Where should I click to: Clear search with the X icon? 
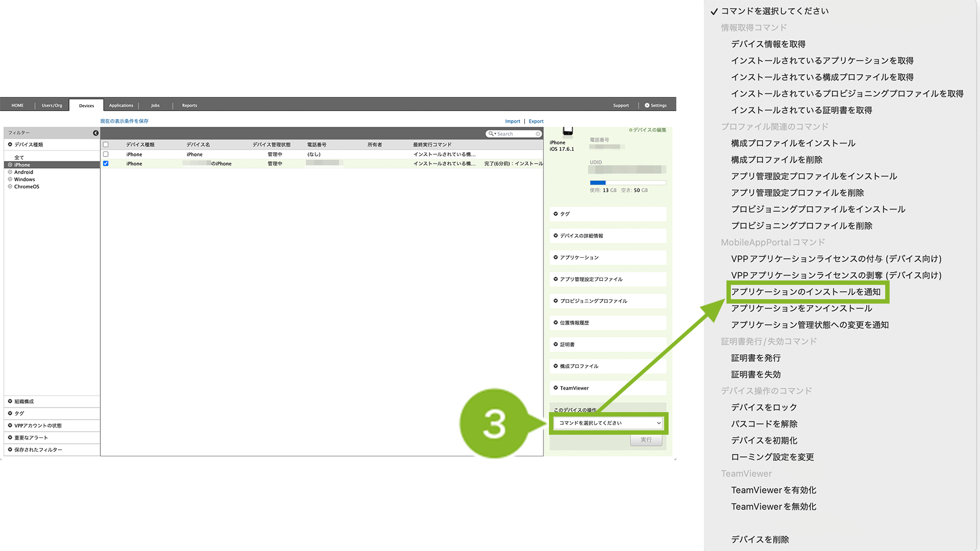[538, 134]
